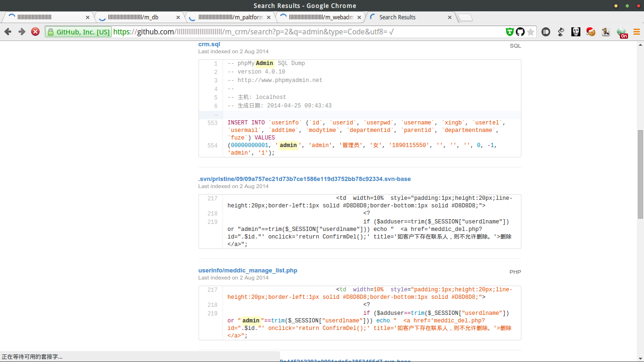Click the GitHub Octocat icon in address bar
The width and height of the screenshot is (644, 362).
coord(520,32)
